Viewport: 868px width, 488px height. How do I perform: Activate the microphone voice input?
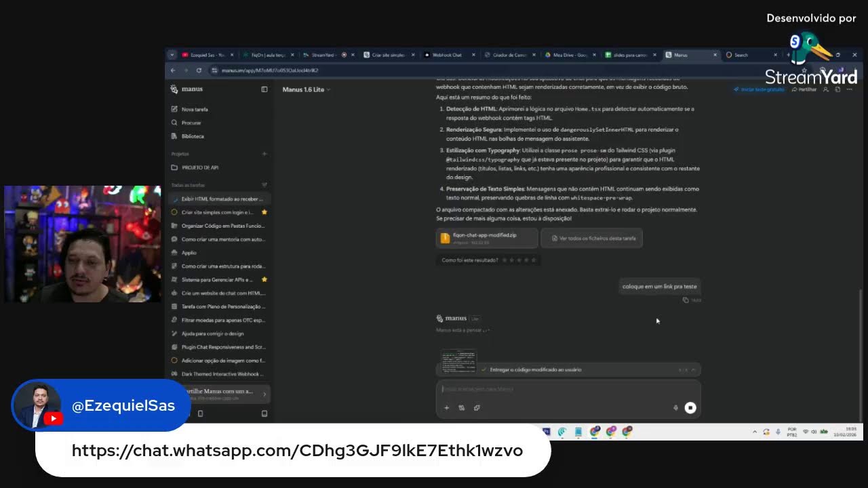click(x=675, y=408)
